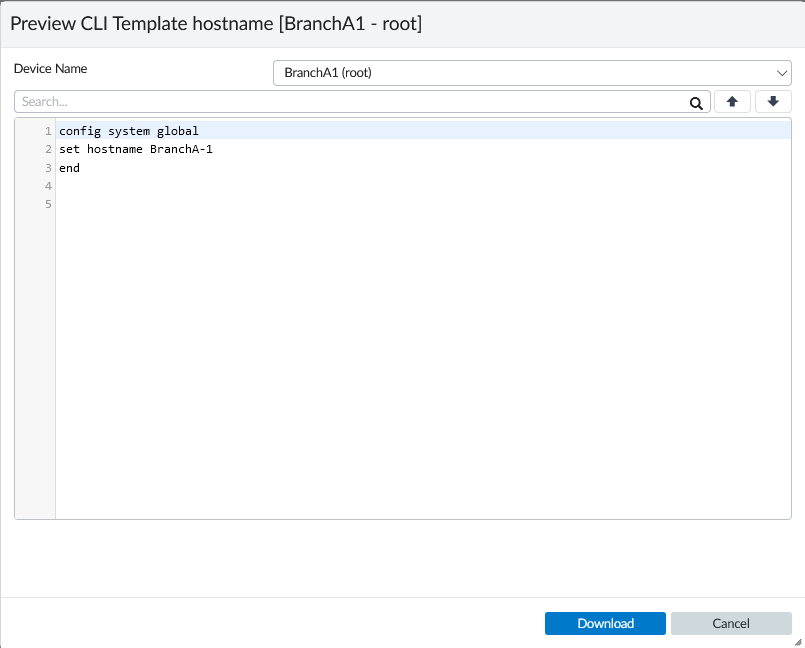Click line number 3 in gutter
805x648 pixels.
click(x=47, y=168)
